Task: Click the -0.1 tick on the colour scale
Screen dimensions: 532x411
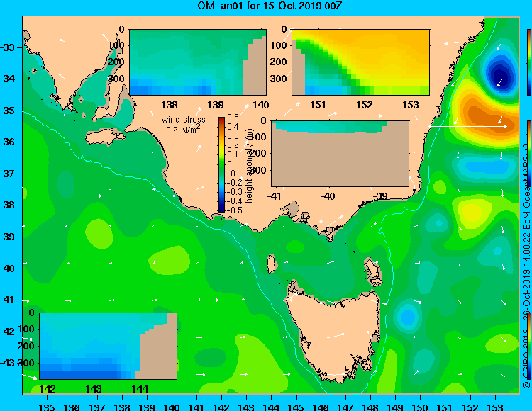Action: 234,174
